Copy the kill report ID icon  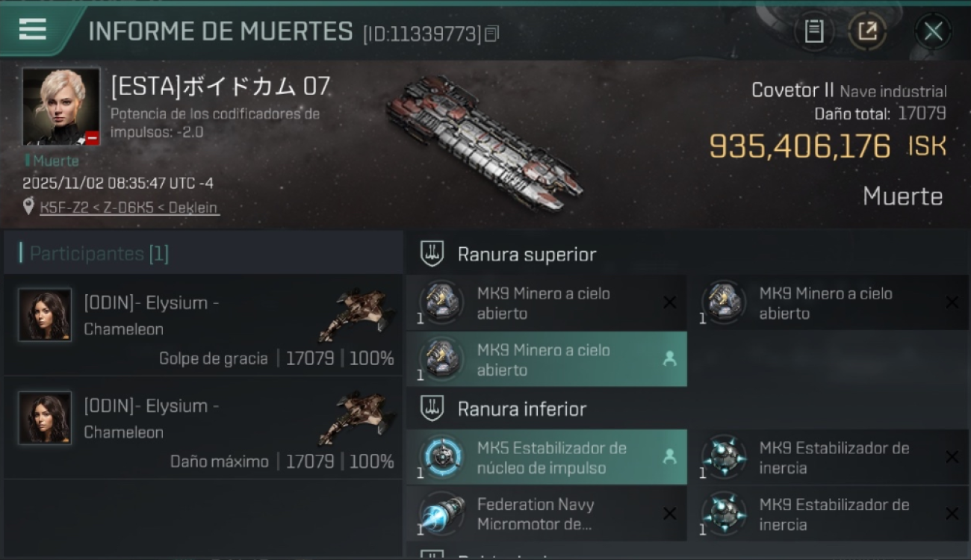[x=491, y=34]
